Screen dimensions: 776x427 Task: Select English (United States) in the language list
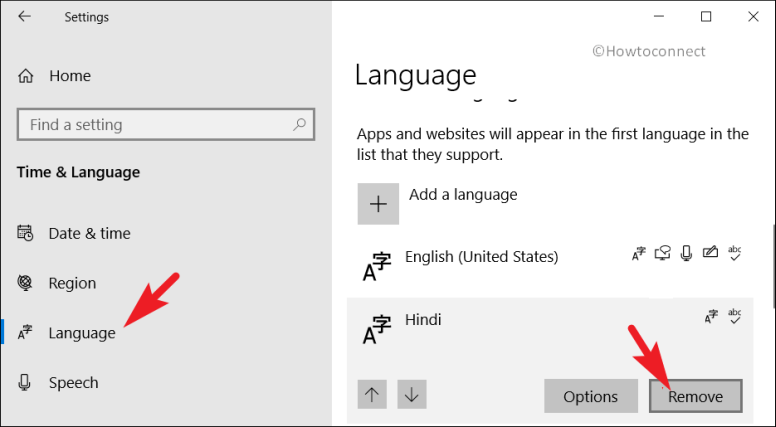pos(480,257)
